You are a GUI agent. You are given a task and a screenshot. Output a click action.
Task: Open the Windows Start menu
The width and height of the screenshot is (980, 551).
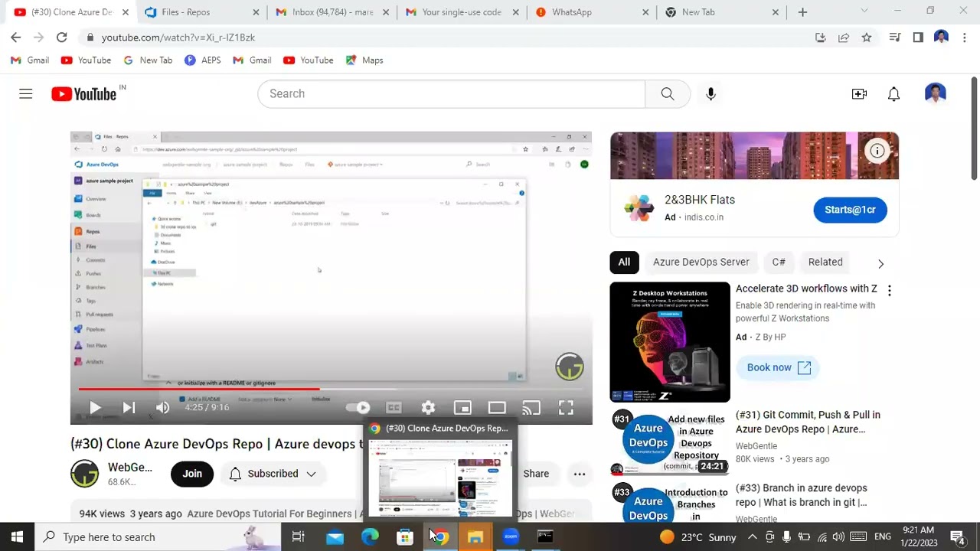point(17,537)
